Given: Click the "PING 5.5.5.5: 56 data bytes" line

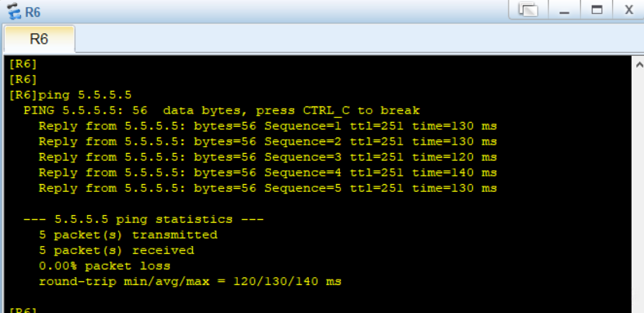Looking at the screenshot, I should click(221, 110).
